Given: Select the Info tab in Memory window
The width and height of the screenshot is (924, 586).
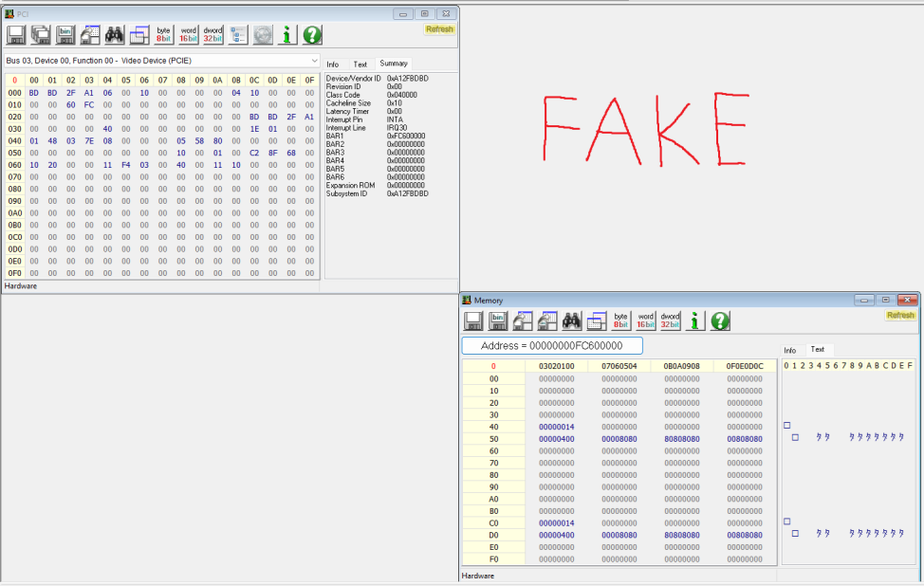Looking at the screenshot, I should [790, 351].
